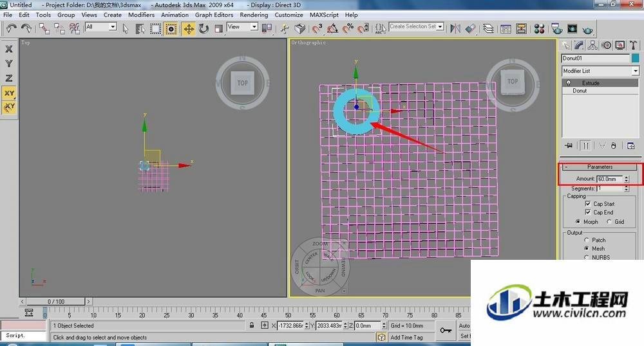Viewport: 644px width, 346px height.
Task: Toggle the Percent Snap icon
Action: [348, 28]
